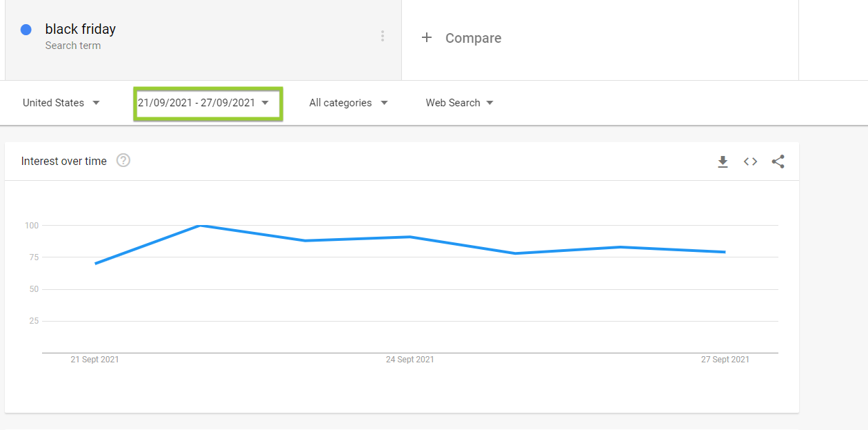Click the Search term label under black friday

pyautogui.click(x=72, y=45)
